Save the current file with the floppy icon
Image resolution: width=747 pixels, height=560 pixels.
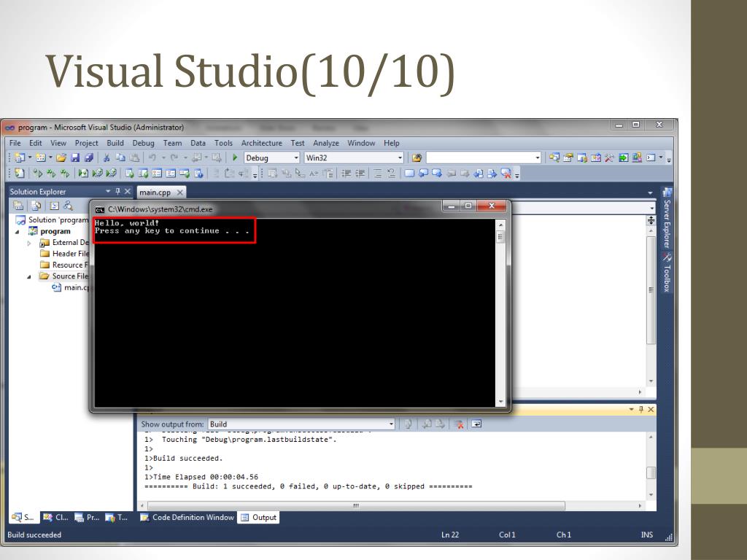click(x=75, y=157)
